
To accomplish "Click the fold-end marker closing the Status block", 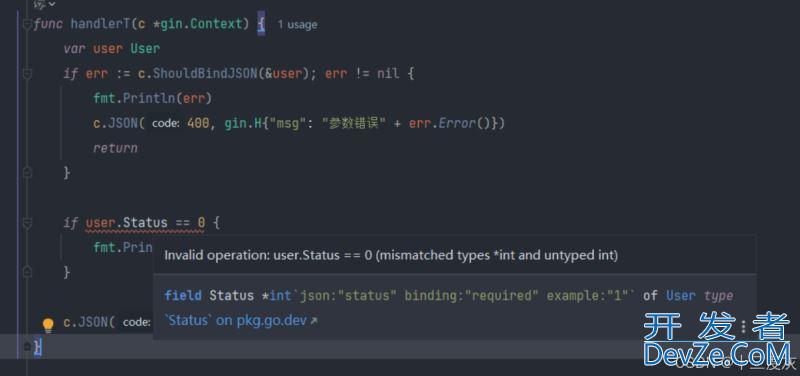I will tap(28, 272).
